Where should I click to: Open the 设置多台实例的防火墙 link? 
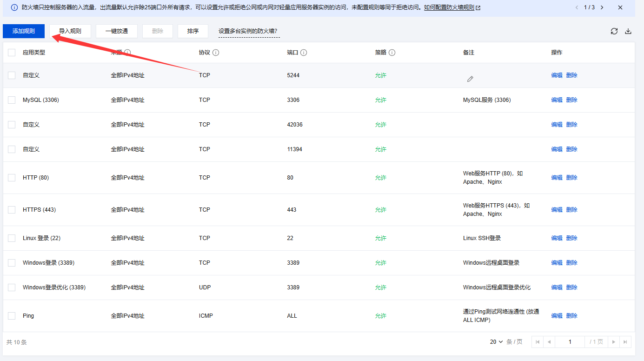coord(249,31)
